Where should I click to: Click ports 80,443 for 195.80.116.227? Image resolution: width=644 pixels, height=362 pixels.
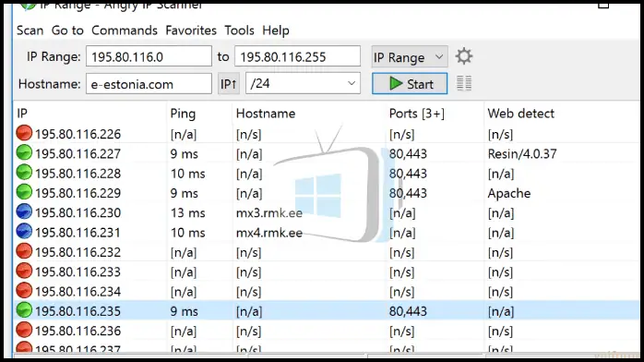tap(408, 153)
